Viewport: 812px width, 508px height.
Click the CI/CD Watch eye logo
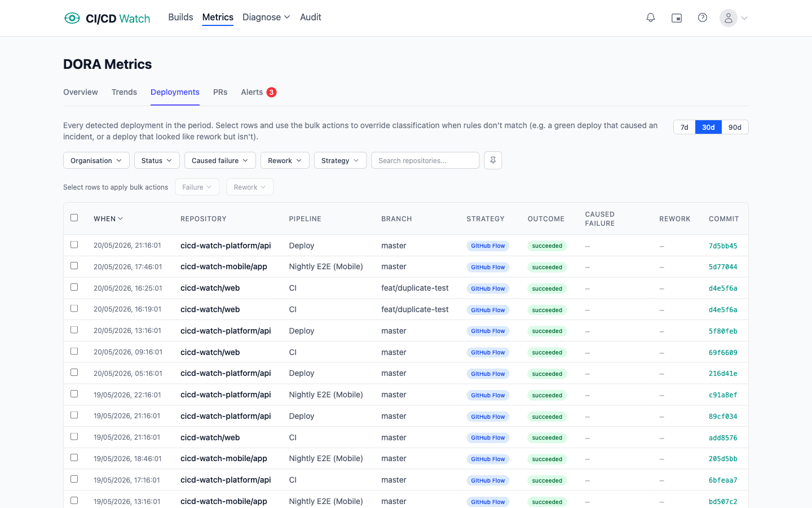click(x=72, y=18)
